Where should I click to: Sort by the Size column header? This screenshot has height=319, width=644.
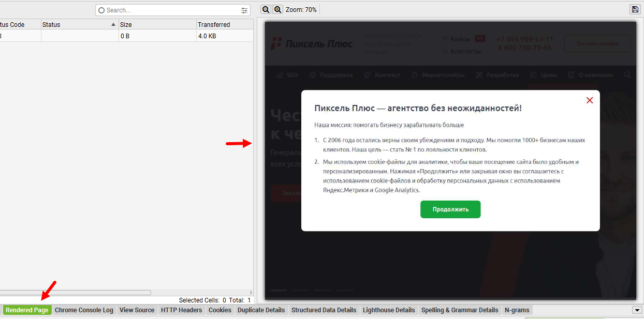pos(157,25)
